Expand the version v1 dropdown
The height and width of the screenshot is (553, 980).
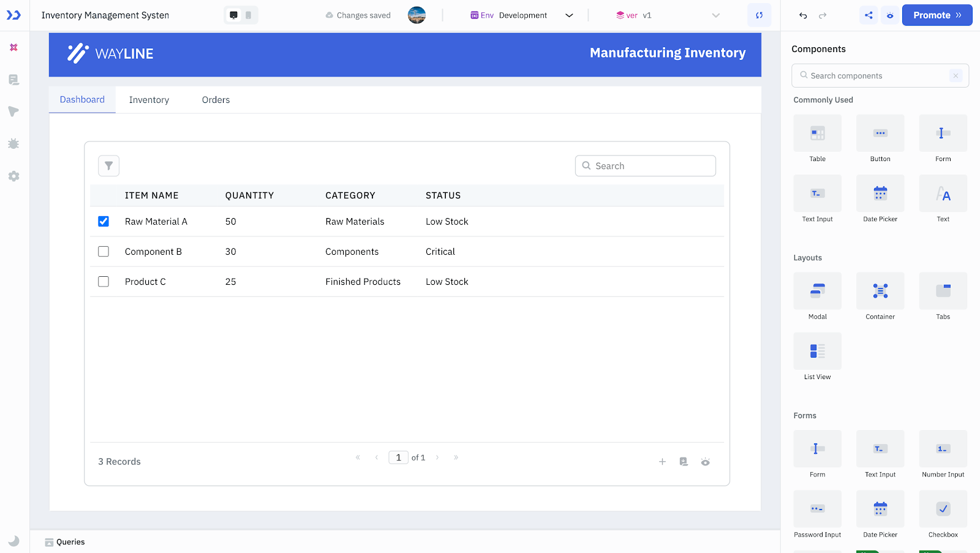[715, 15]
